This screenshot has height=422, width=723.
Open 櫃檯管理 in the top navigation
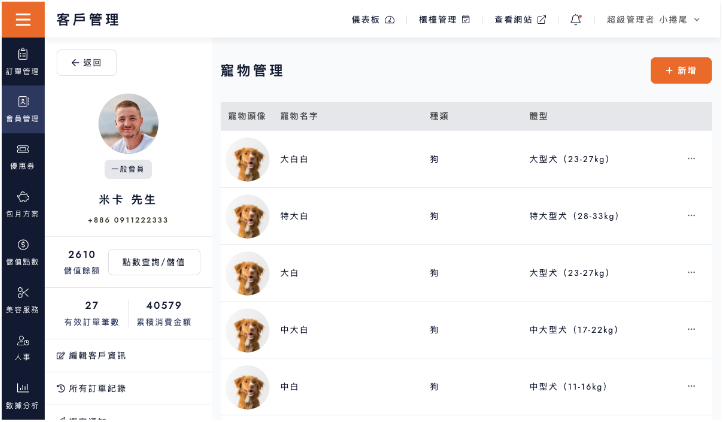444,19
